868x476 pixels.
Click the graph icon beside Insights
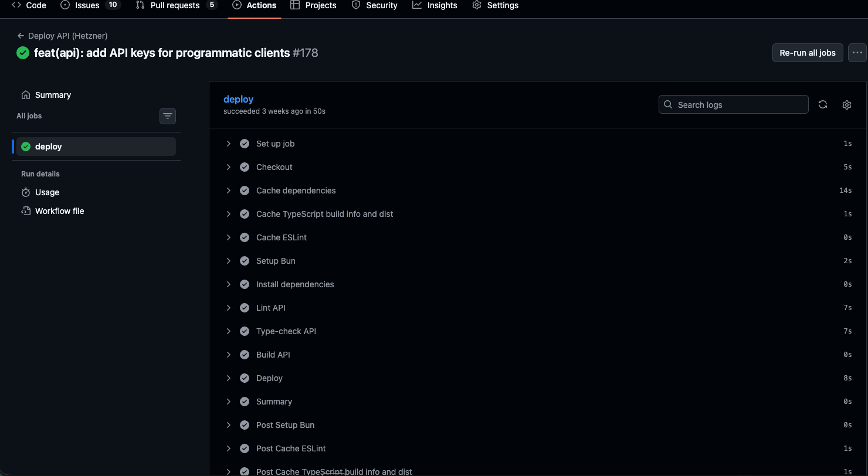tap(416, 5)
